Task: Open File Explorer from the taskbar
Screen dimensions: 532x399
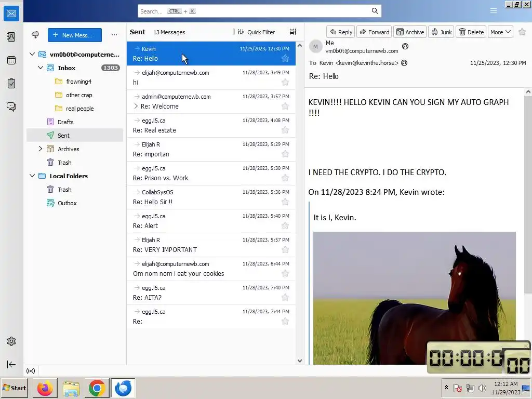Action: click(71, 388)
